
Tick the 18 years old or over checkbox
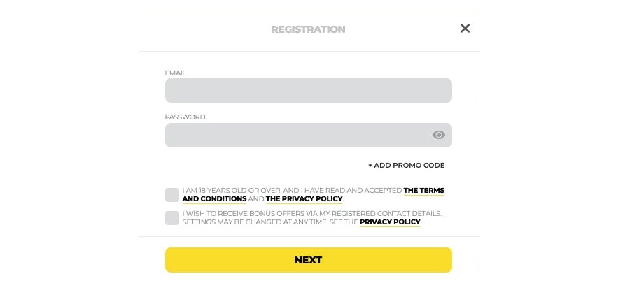pos(172,195)
